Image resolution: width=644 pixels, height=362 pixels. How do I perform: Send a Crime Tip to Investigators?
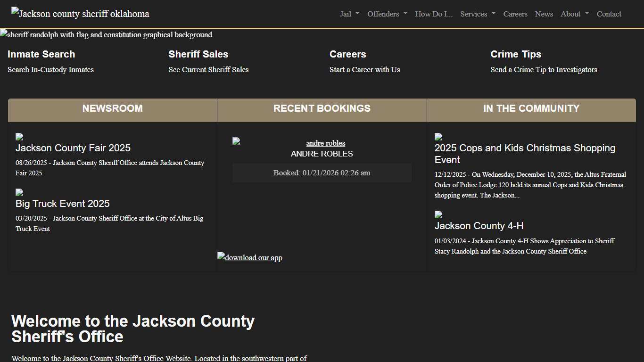click(544, 69)
